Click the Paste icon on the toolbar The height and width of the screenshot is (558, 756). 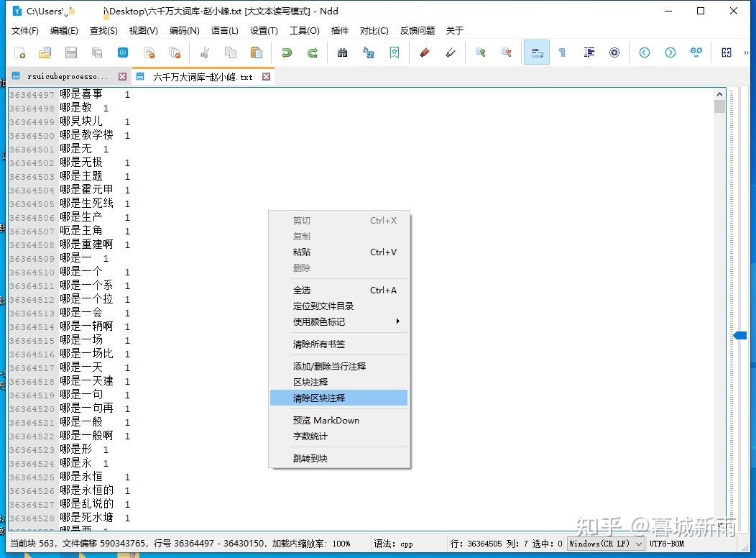pos(256,53)
